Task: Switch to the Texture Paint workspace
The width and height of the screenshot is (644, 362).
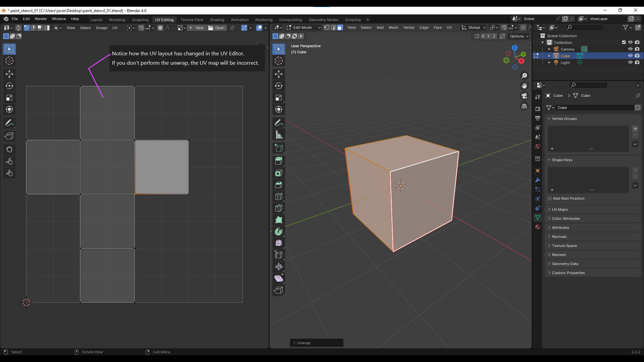Action: 192,20
